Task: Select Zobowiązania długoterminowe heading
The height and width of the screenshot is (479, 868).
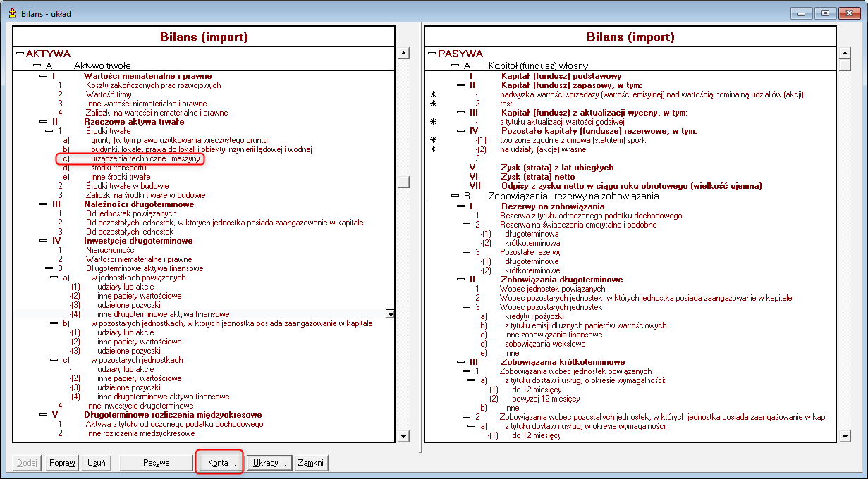Action: [562, 280]
